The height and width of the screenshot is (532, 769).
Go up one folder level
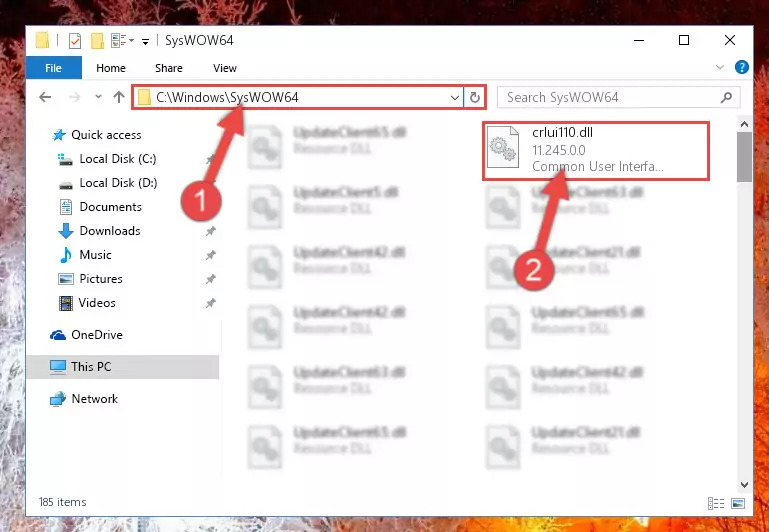[x=119, y=97]
